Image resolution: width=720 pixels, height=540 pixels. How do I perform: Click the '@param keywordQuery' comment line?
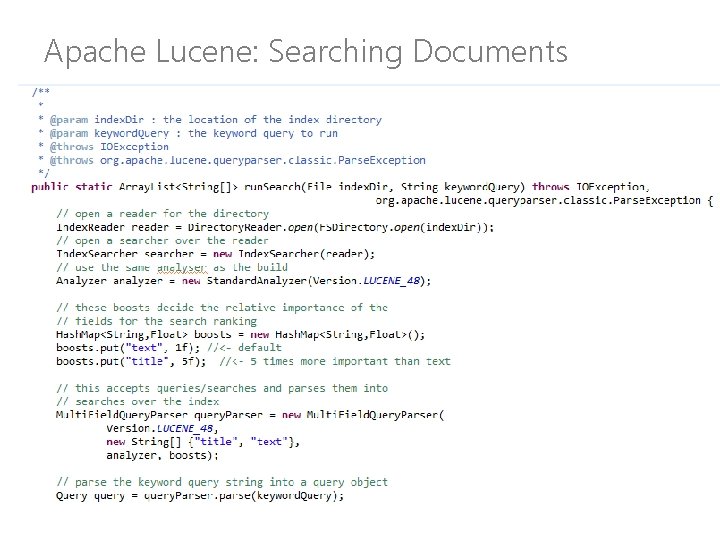[x=188, y=134]
